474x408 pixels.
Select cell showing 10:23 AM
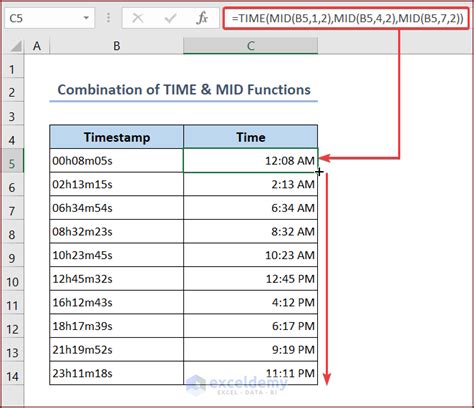[251, 255]
